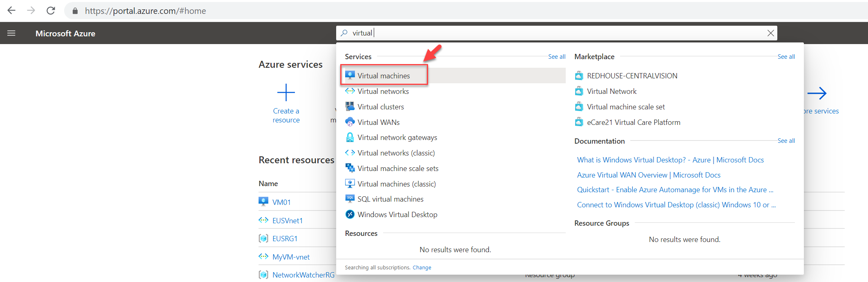Open the MyVM-vnet recent resource link

point(291,257)
